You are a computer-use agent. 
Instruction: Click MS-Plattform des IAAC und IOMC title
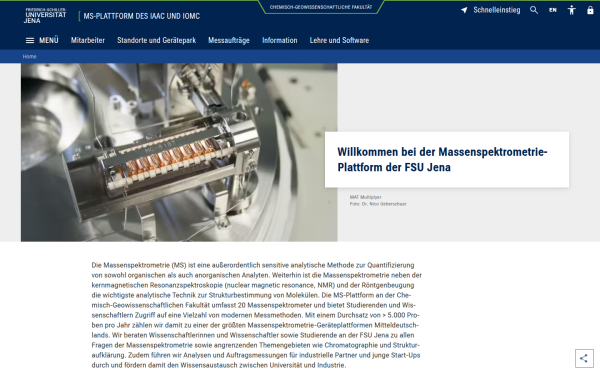pos(142,16)
